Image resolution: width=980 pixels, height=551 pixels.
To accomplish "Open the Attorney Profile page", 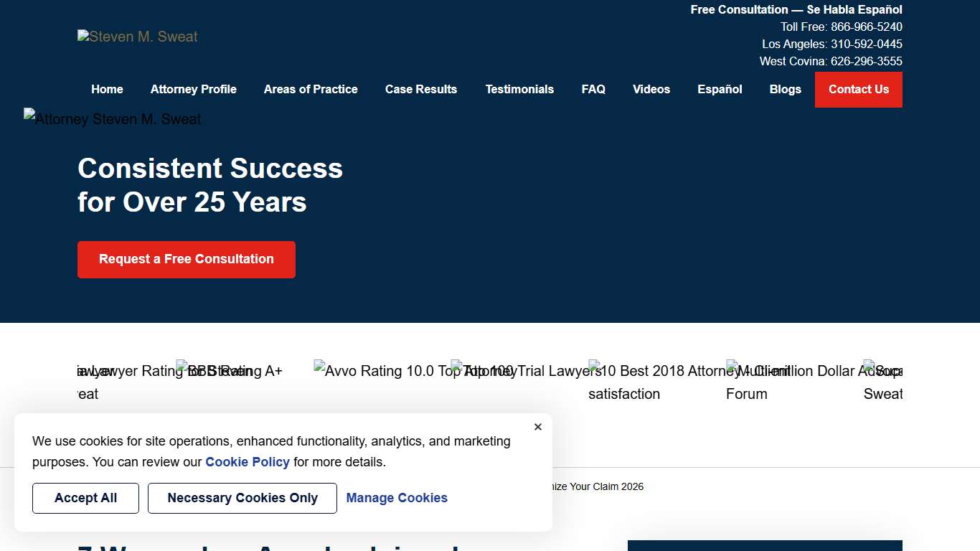I will (193, 90).
